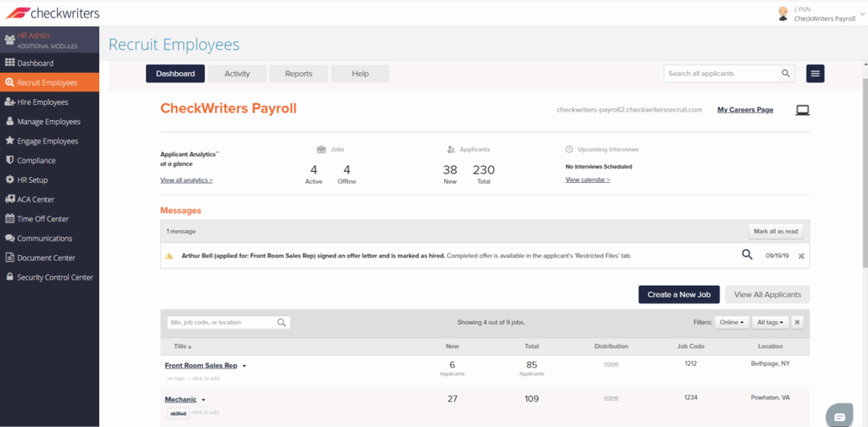The height and width of the screenshot is (427, 868).
Task: View message details with magnifier icon
Action: tap(747, 254)
